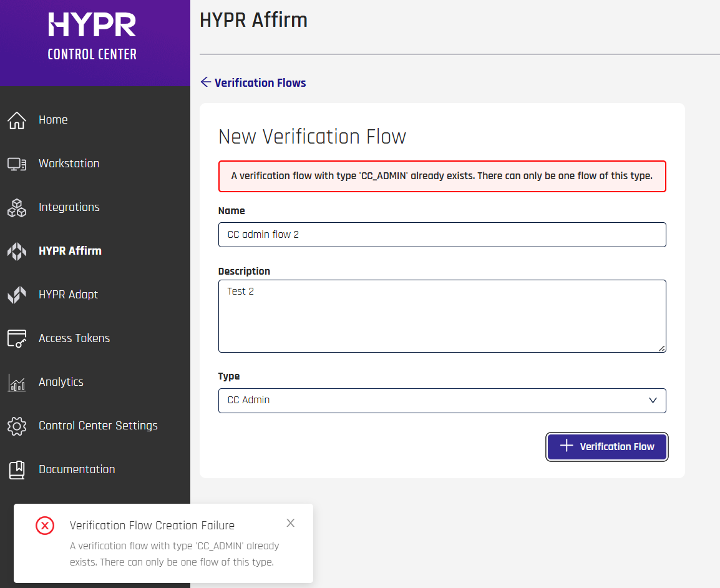The width and height of the screenshot is (720, 588).
Task: Click the Control Center Settings gear icon
Action: click(x=17, y=426)
